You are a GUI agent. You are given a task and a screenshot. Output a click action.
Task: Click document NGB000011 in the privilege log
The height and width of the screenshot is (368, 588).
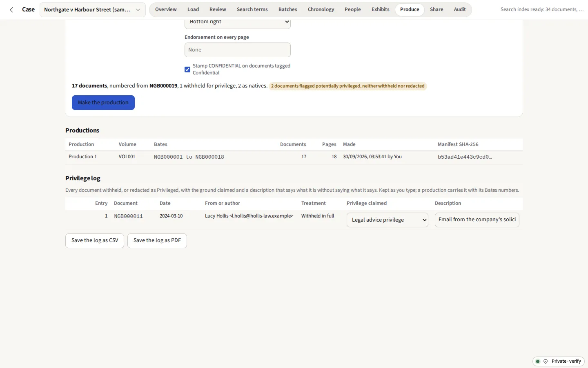click(128, 216)
